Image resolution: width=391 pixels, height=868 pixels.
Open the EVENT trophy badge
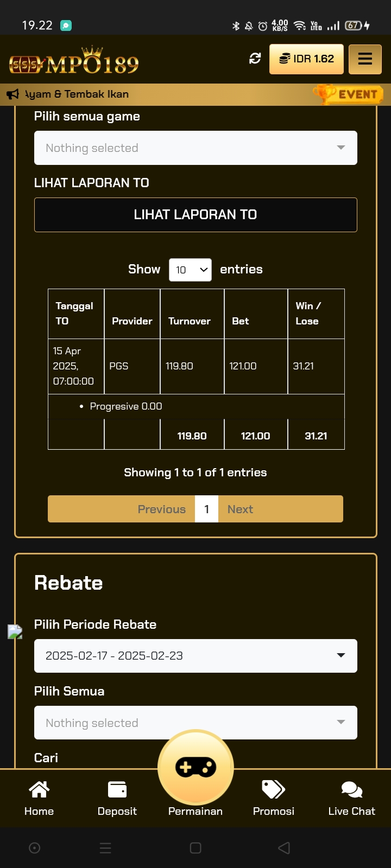[349, 94]
